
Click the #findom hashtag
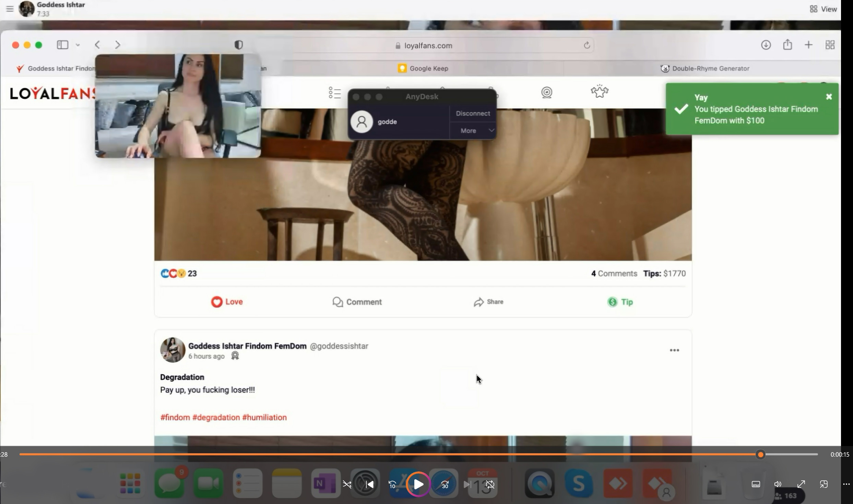click(175, 417)
